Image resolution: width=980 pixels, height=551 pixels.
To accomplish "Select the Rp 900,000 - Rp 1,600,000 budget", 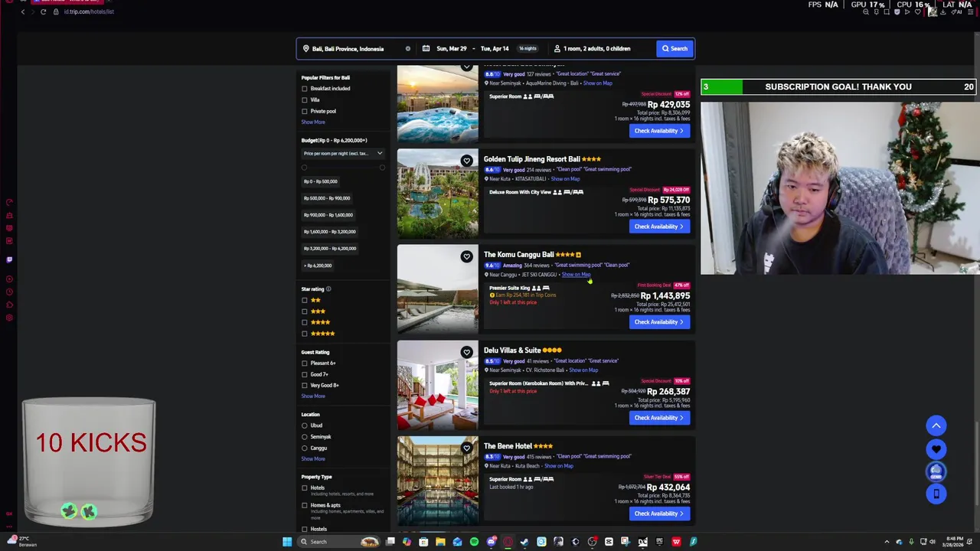I will click(328, 215).
